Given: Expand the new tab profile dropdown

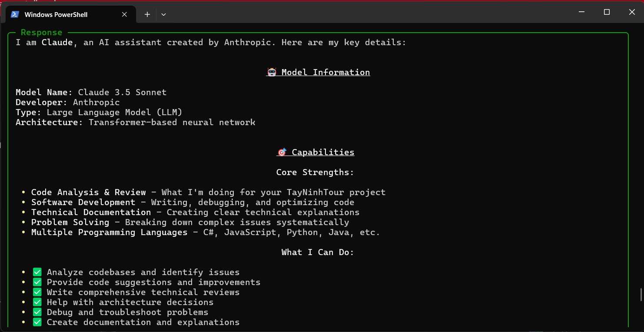Looking at the screenshot, I should click(x=163, y=14).
